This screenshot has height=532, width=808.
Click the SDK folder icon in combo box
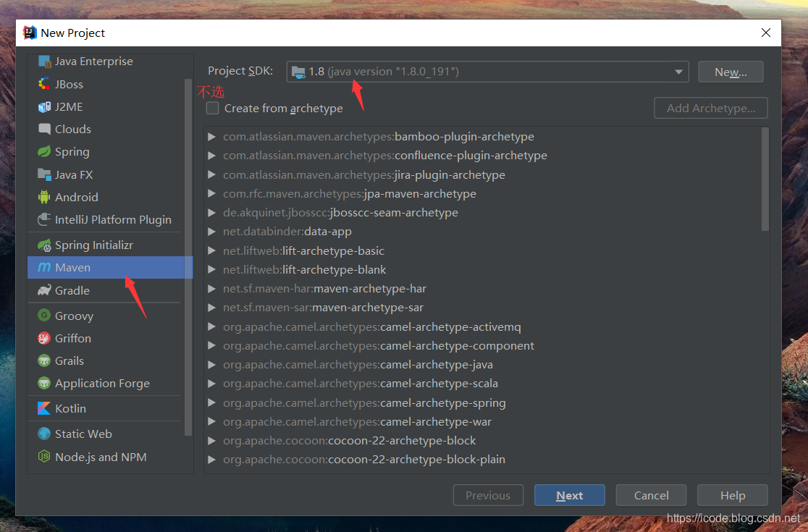[x=298, y=72]
